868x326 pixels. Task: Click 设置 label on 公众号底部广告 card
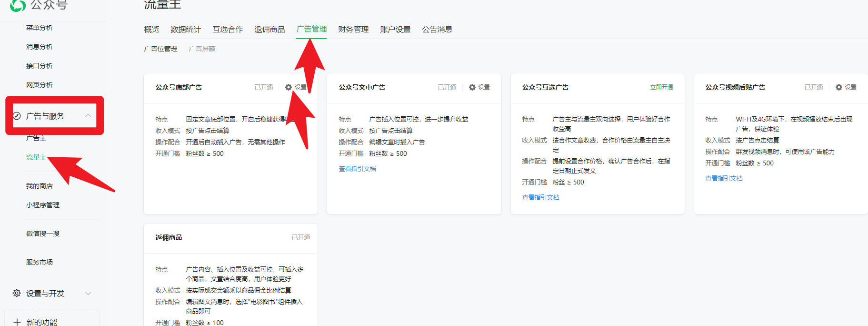[x=301, y=87]
